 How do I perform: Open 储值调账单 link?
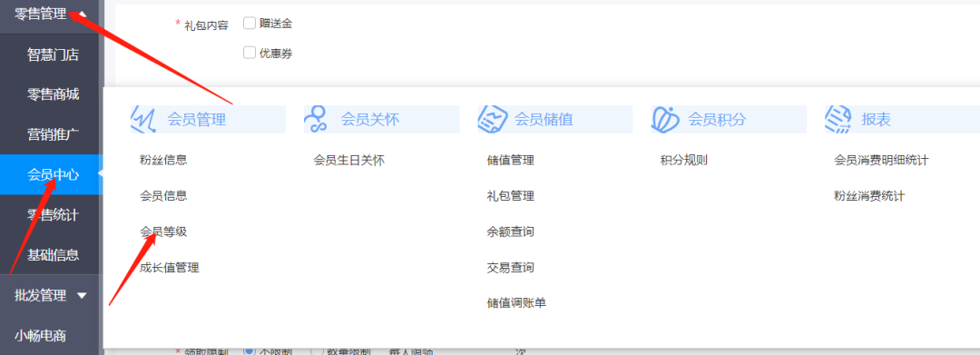point(516,303)
